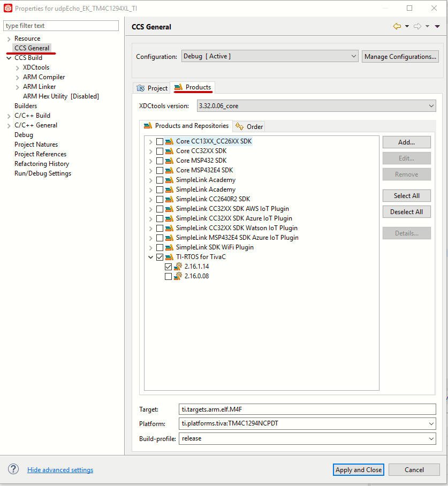Open the back history dropdown arrow
Screen dimensions: 448x486
(x=407, y=26)
